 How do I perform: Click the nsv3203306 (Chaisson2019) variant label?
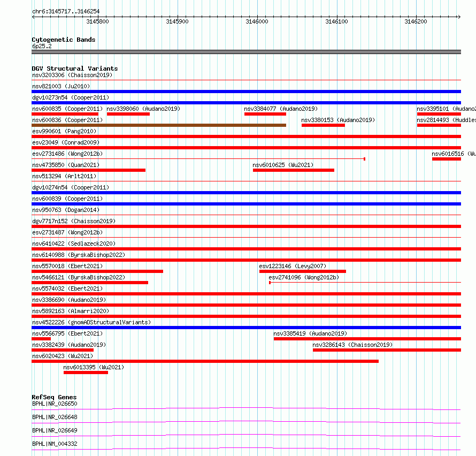click(72, 75)
